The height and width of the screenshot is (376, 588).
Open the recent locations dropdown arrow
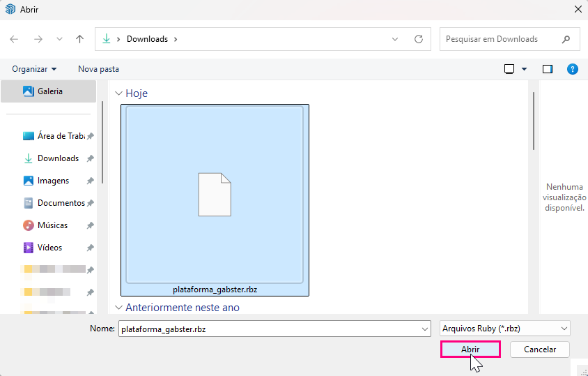point(59,39)
